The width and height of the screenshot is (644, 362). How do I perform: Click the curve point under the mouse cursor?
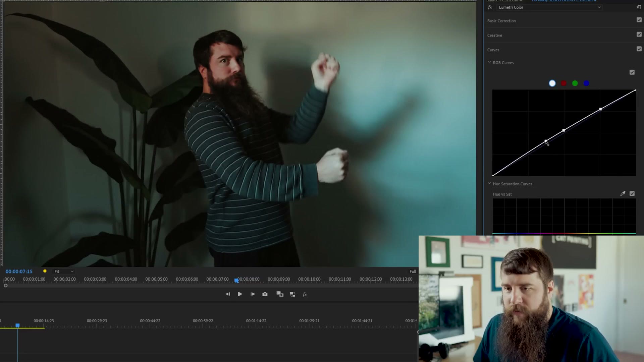(x=546, y=141)
